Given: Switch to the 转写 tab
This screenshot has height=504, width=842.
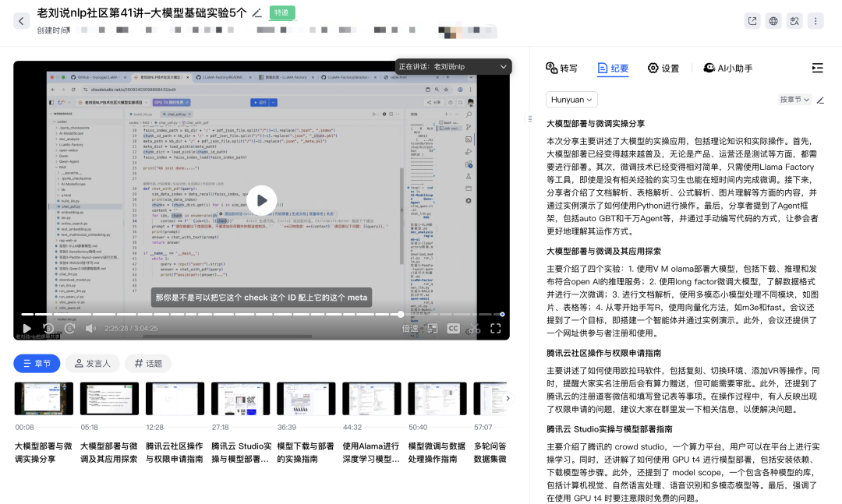Looking at the screenshot, I should (x=561, y=69).
